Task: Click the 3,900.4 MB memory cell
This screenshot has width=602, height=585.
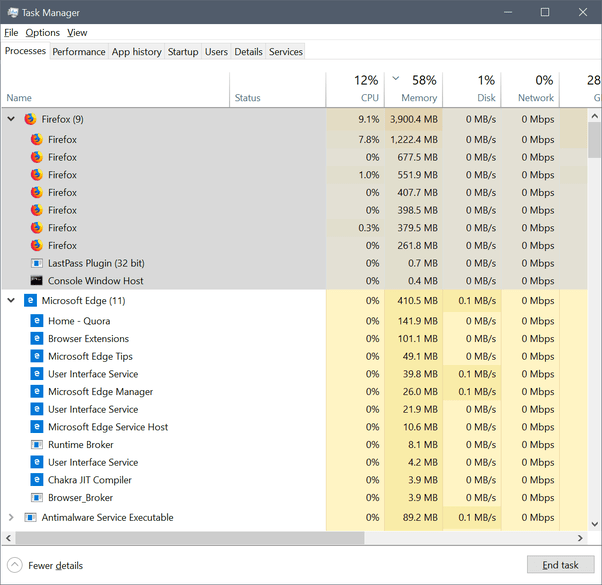Action: (x=413, y=119)
